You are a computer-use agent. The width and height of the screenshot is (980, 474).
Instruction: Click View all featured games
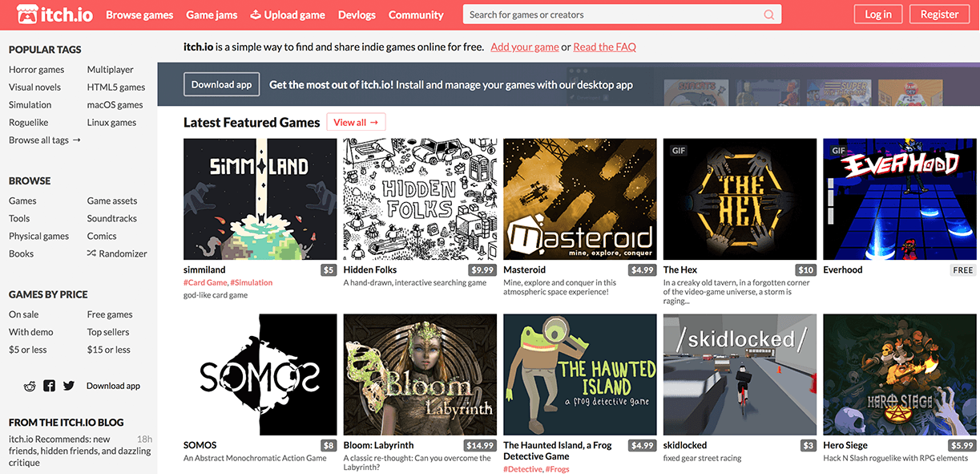pyautogui.click(x=356, y=122)
